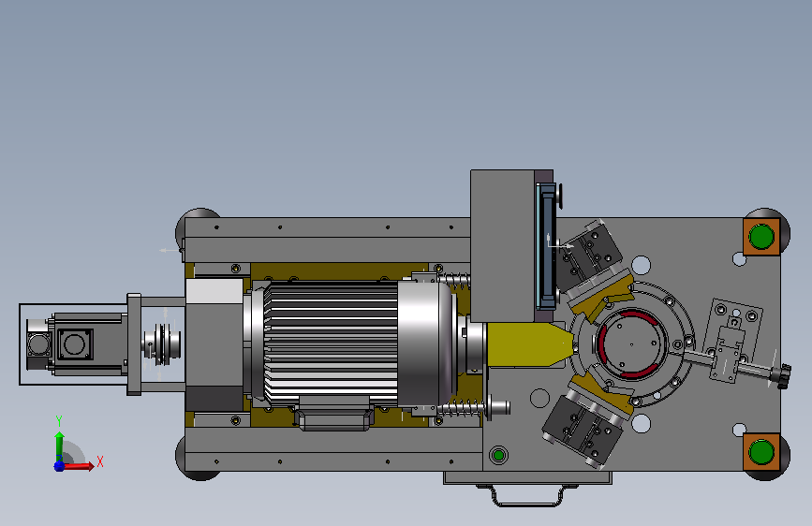
Task: Select the gearbox housing left of the motor
Action: click(214, 345)
